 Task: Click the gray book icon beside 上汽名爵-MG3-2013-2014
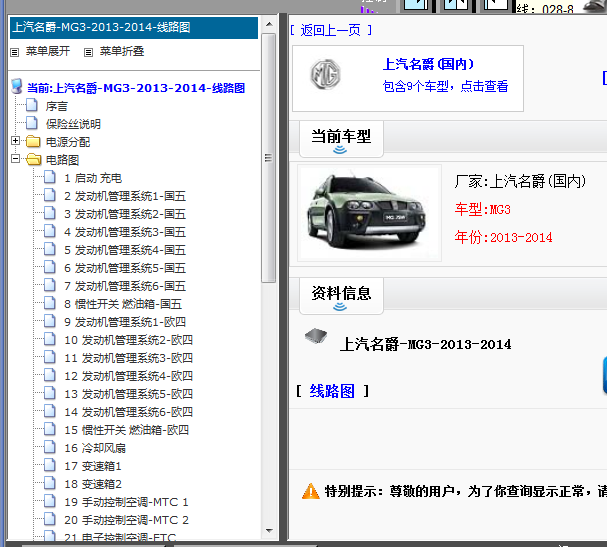click(316, 336)
